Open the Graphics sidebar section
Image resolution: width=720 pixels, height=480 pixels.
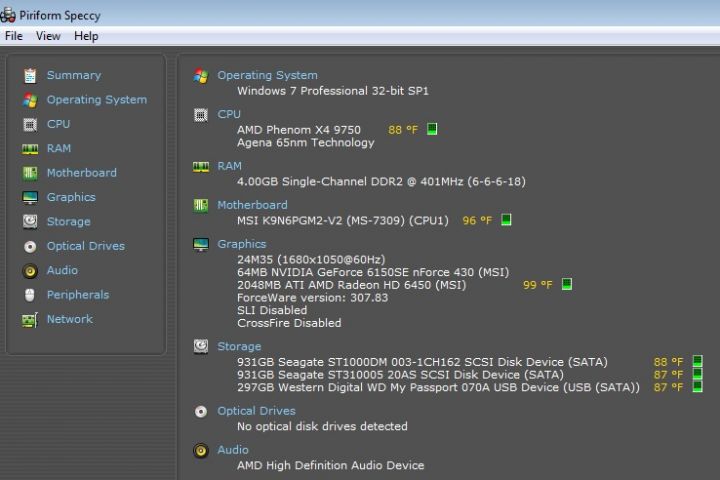coord(71,197)
